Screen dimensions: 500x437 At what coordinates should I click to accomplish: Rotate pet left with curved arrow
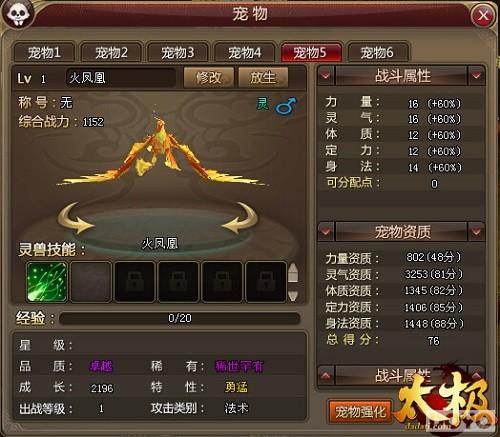click(x=75, y=218)
